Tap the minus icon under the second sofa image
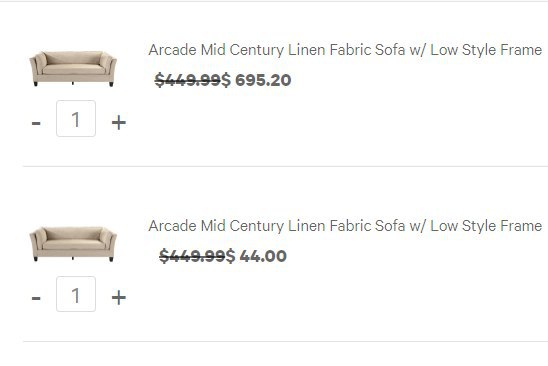This screenshot has width=548, height=366. [36, 298]
